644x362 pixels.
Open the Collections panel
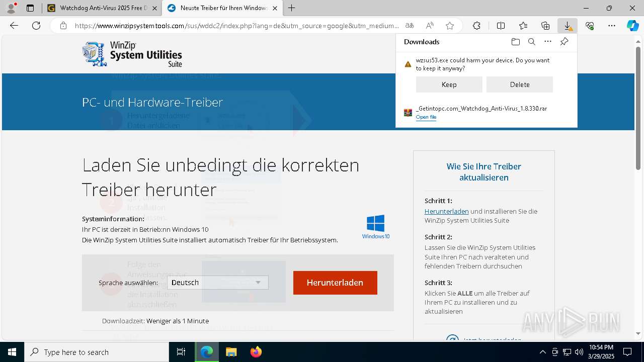(545, 26)
